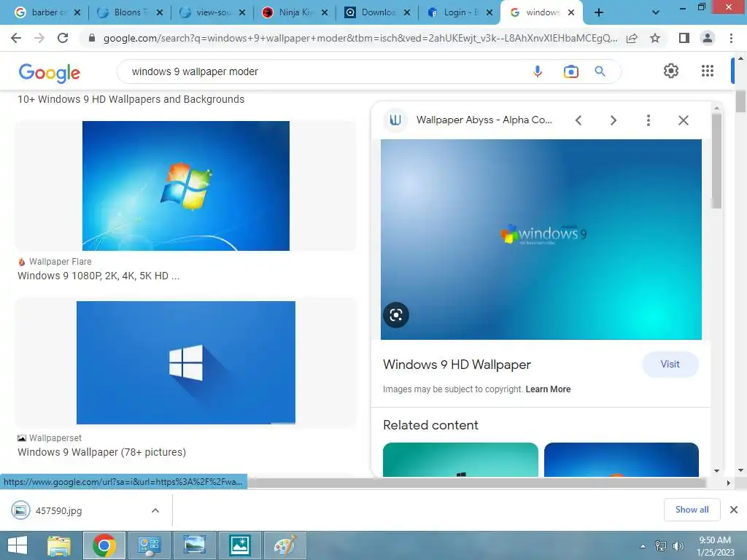
Task: Open the teal related content thumbnail
Action: 460,459
